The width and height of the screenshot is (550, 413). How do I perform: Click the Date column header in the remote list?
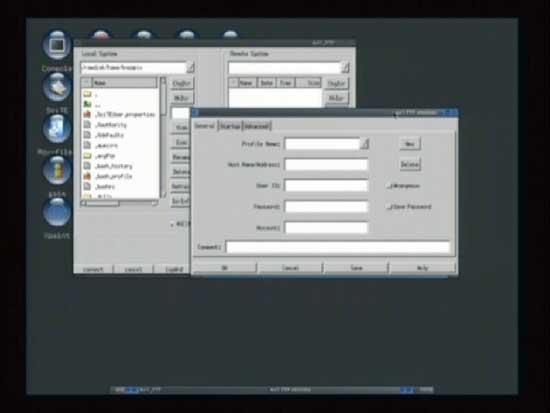267,83
